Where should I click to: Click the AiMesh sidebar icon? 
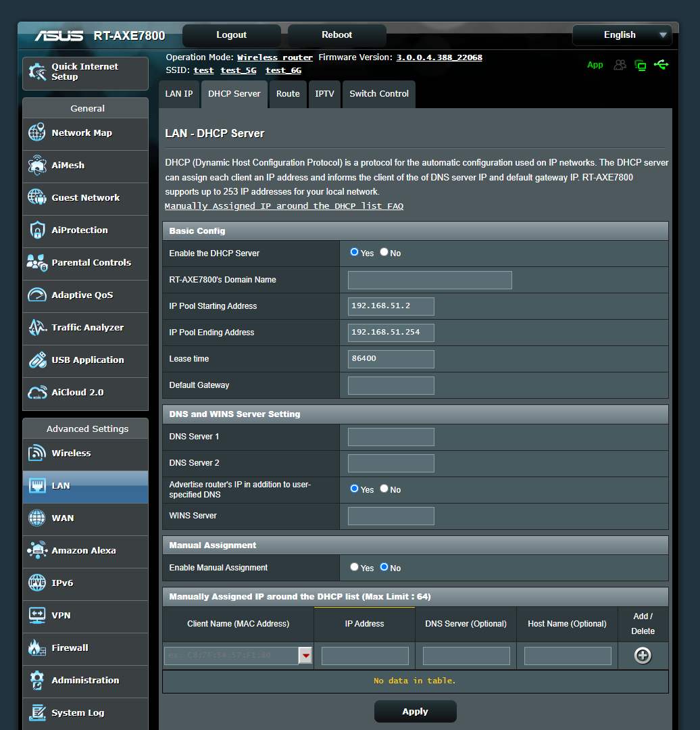[37, 165]
